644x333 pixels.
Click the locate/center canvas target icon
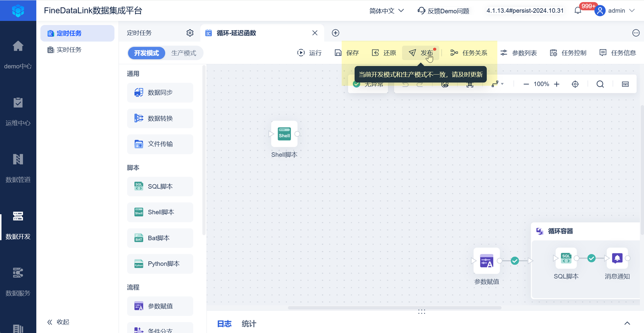(x=575, y=84)
